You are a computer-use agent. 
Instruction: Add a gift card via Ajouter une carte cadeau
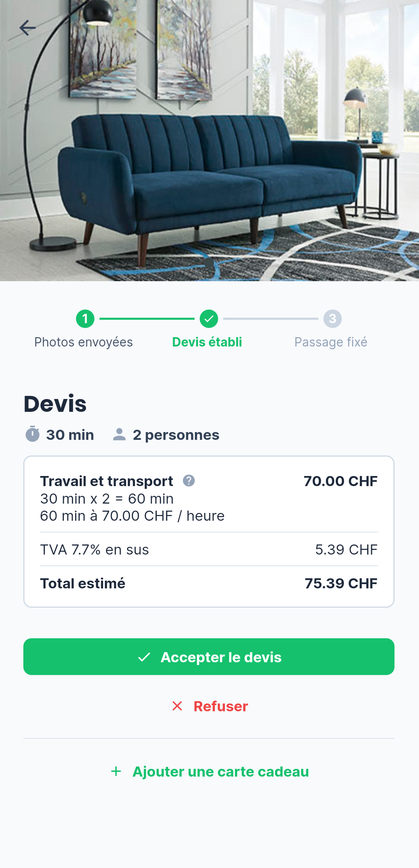pyautogui.click(x=221, y=772)
